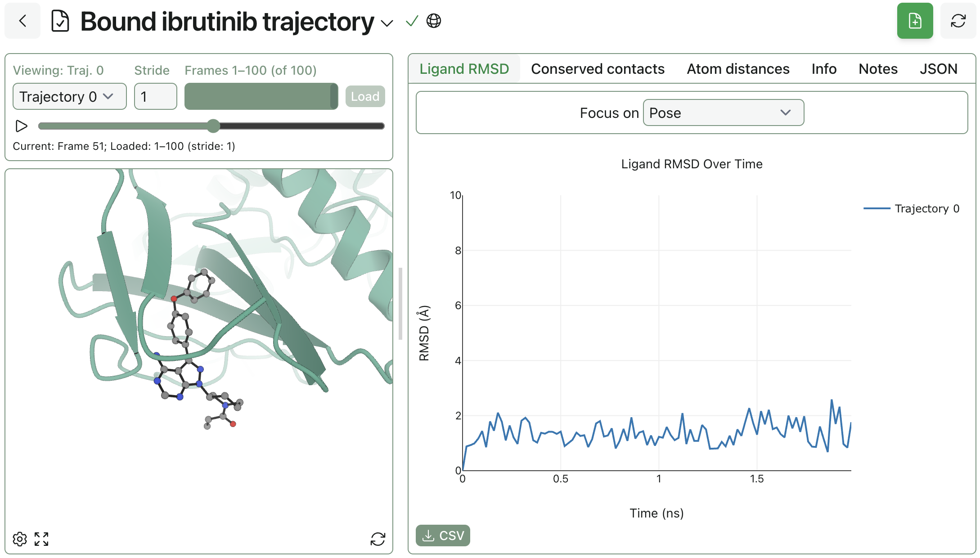Download the RMSD data as CSV

point(443,535)
